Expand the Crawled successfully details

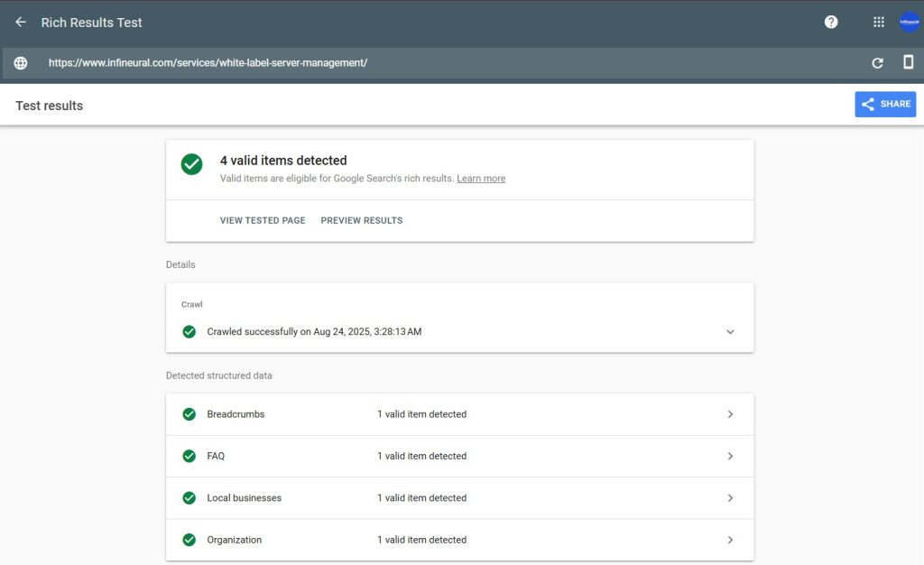pyautogui.click(x=730, y=331)
